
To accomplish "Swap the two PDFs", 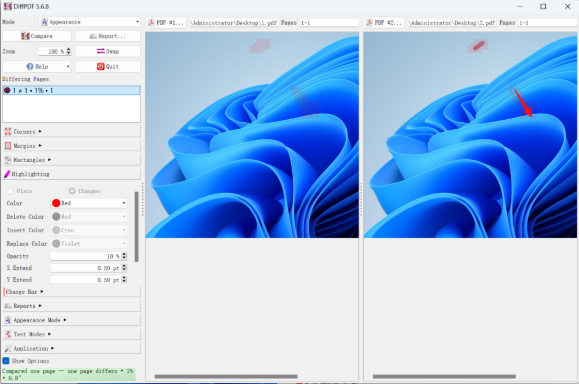I will [x=108, y=51].
